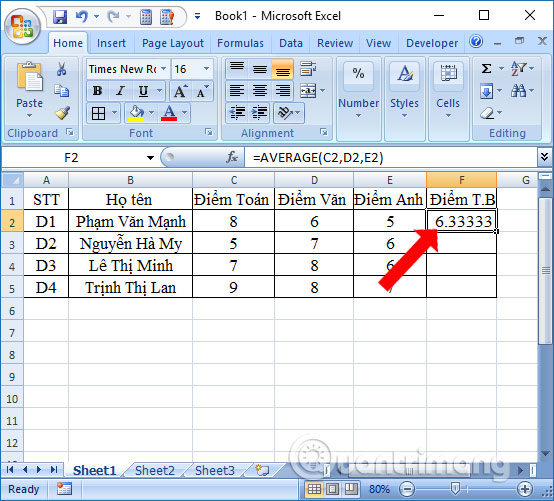Increase font size with Grow Font
554x501 pixels.
180,91
